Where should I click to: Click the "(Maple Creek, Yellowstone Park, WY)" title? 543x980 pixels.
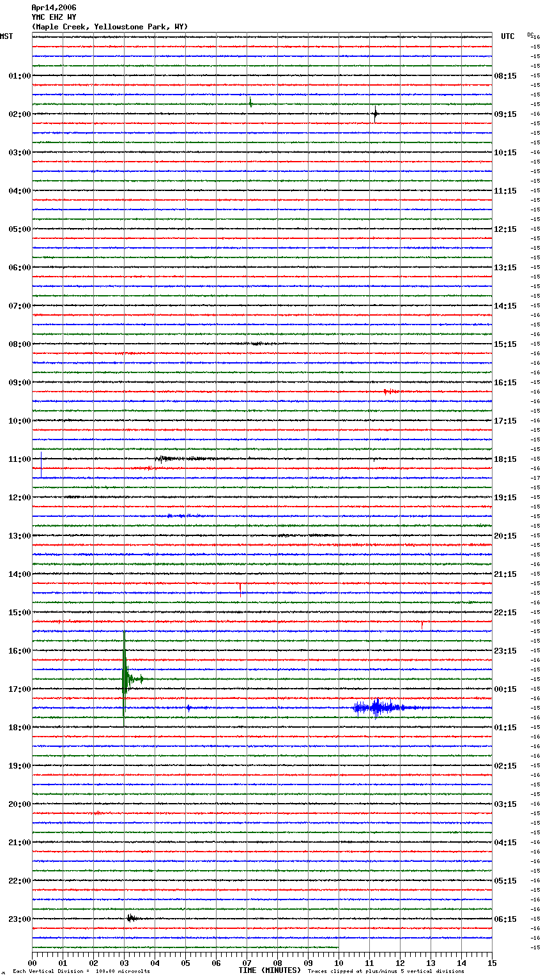point(110,27)
